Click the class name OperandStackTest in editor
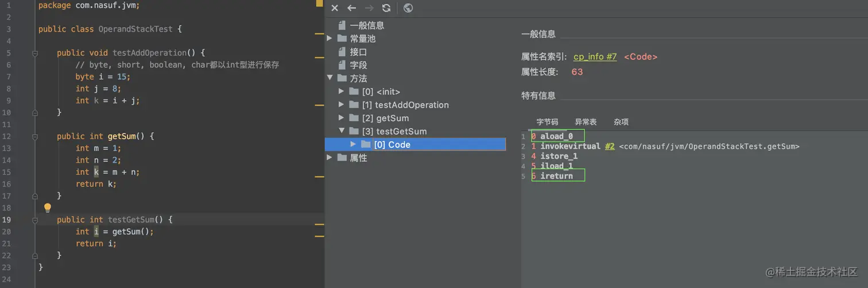This screenshot has width=868, height=288. tap(135, 29)
